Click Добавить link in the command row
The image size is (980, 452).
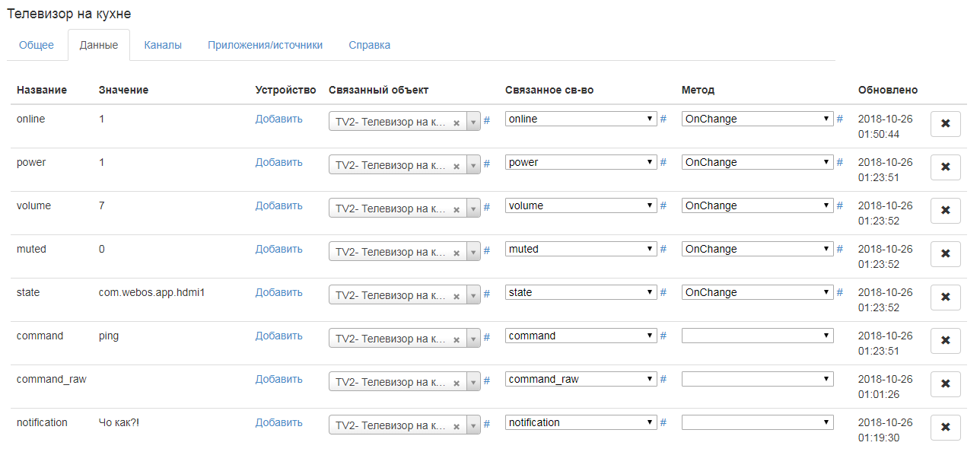[278, 336]
